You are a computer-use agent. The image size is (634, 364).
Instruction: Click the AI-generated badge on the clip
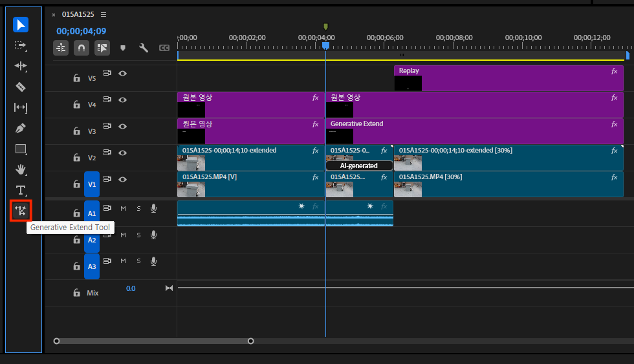point(359,166)
